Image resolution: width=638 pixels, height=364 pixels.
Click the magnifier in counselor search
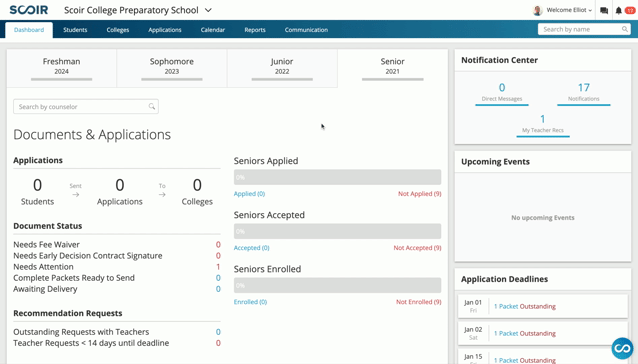(152, 107)
